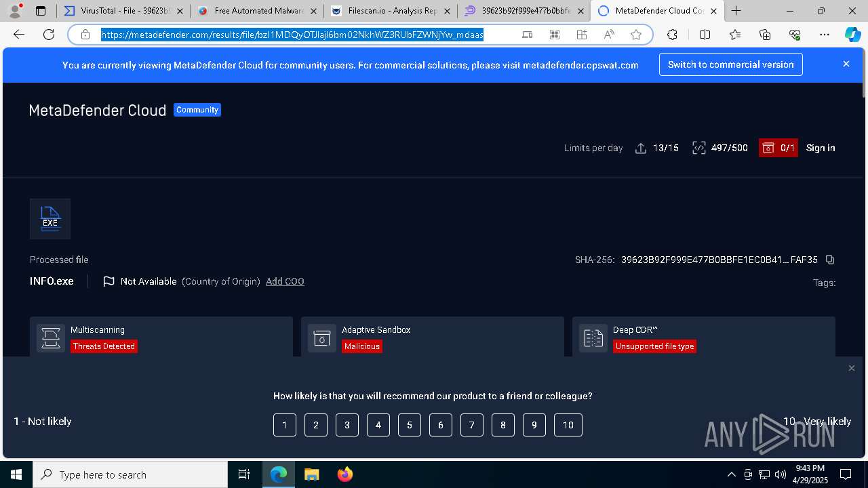
Task: Rate recommendation likelihood as 6
Action: [x=441, y=425]
